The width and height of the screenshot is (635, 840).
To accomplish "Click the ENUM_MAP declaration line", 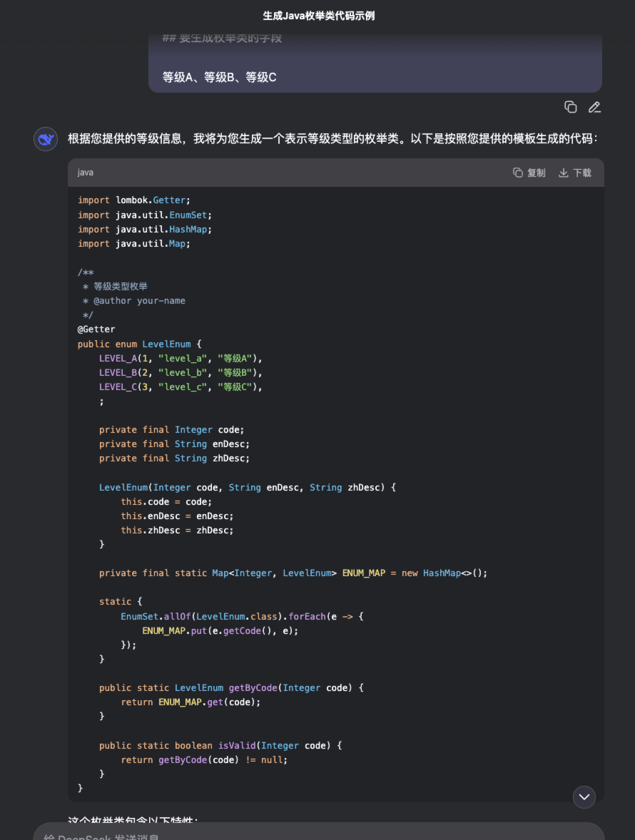I will pyautogui.click(x=293, y=573).
